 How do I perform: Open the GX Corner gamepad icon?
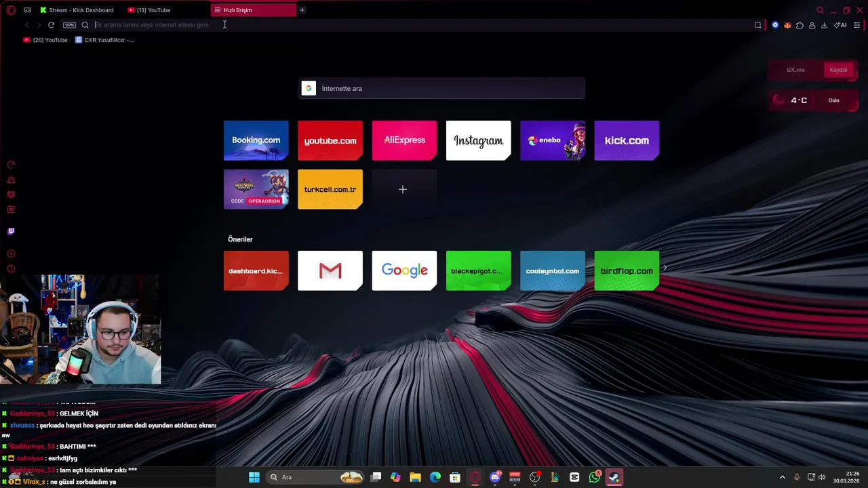click(27, 10)
